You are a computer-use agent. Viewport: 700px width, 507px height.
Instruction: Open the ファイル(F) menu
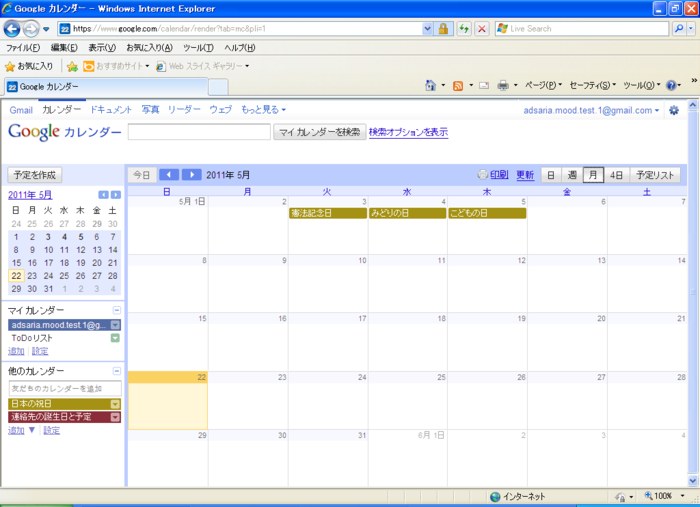23,48
